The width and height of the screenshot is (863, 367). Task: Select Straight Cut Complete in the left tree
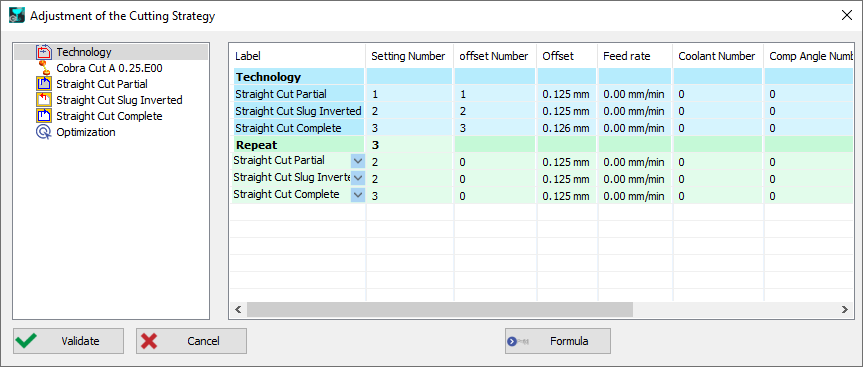tap(109, 116)
